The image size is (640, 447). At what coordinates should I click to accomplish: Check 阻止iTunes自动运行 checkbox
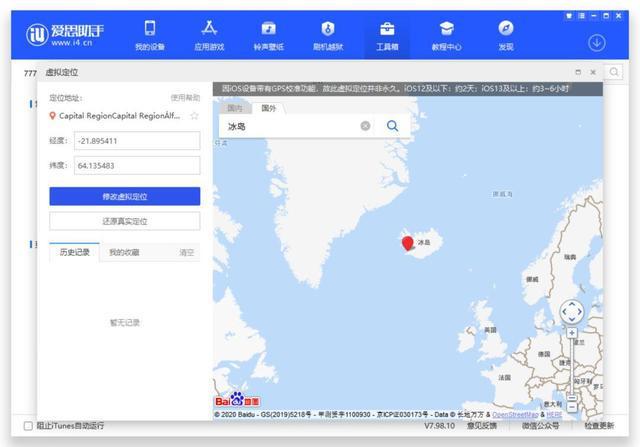[x=28, y=426]
